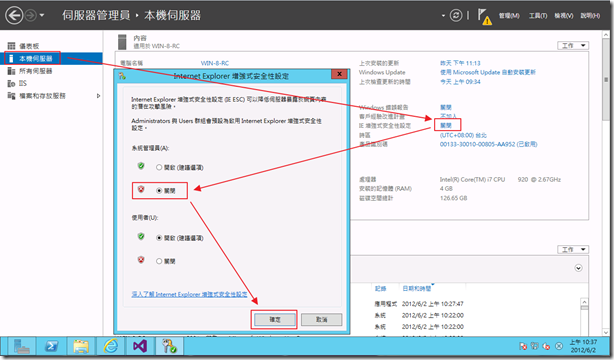Click the dialog title bar icon

(122, 76)
